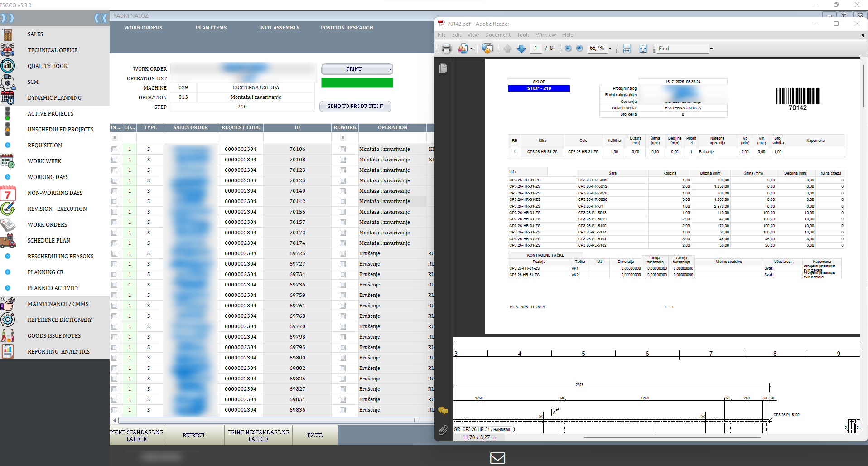Expand the Find search dropdown
This screenshot has width=868, height=466.
(710, 48)
